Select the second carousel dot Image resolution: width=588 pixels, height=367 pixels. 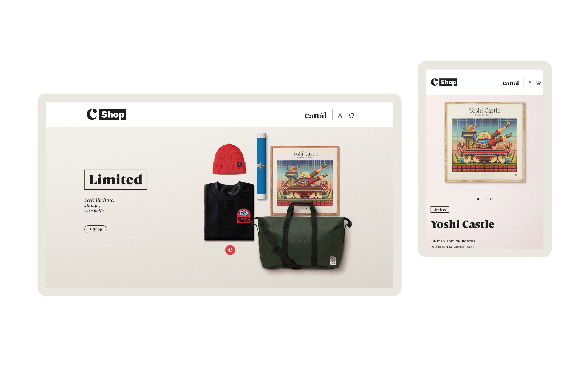(x=485, y=199)
